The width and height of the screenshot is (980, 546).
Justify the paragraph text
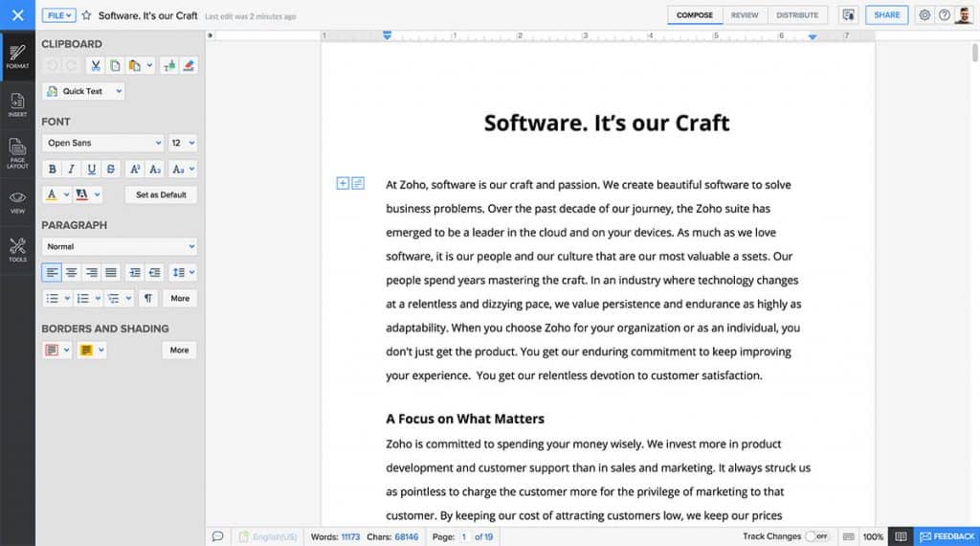point(111,273)
